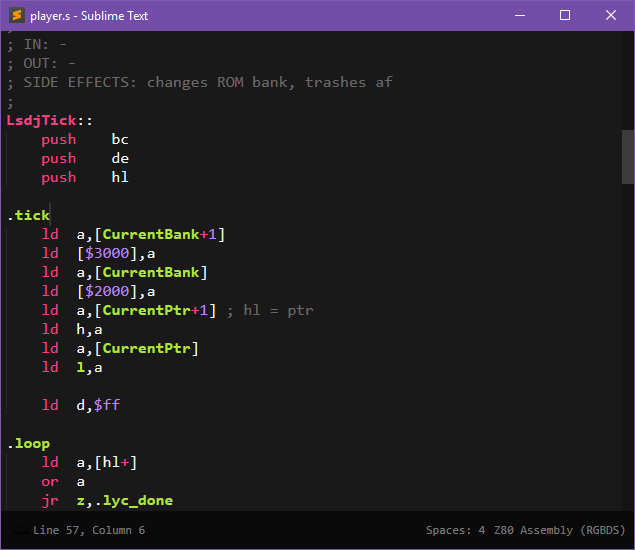
Task: Click the 'push bc' instruction
Action: point(85,139)
